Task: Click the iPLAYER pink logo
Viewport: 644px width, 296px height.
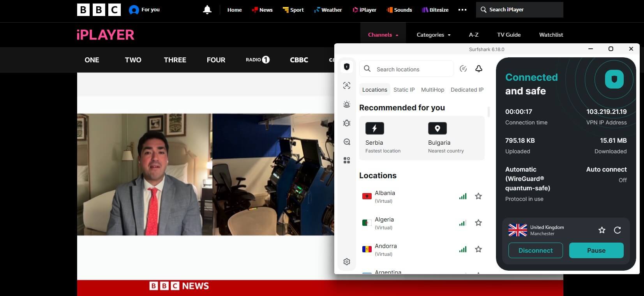Action: [106, 35]
